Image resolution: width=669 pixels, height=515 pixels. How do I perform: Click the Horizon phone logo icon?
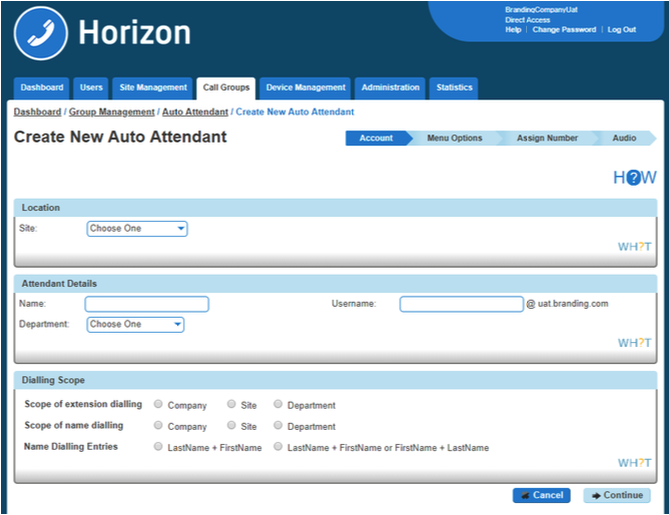(x=41, y=33)
